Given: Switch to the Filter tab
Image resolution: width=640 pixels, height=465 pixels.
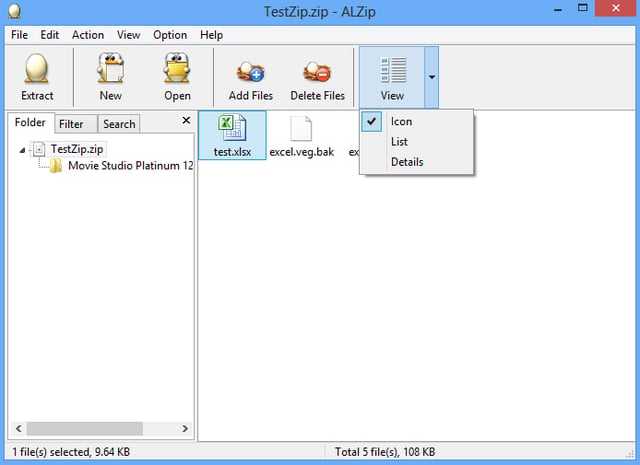Looking at the screenshot, I should 76,124.
